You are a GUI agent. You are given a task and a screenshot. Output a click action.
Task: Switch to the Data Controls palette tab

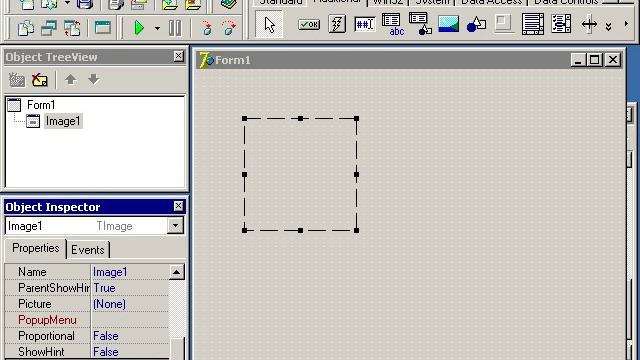tap(566, 2)
